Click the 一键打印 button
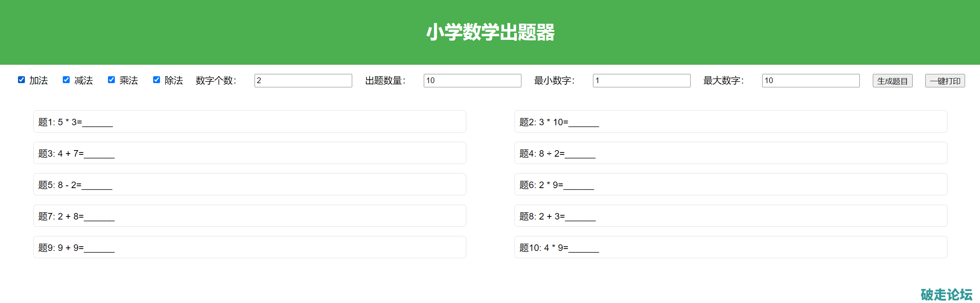The image size is (980, 303). [945, 81]
